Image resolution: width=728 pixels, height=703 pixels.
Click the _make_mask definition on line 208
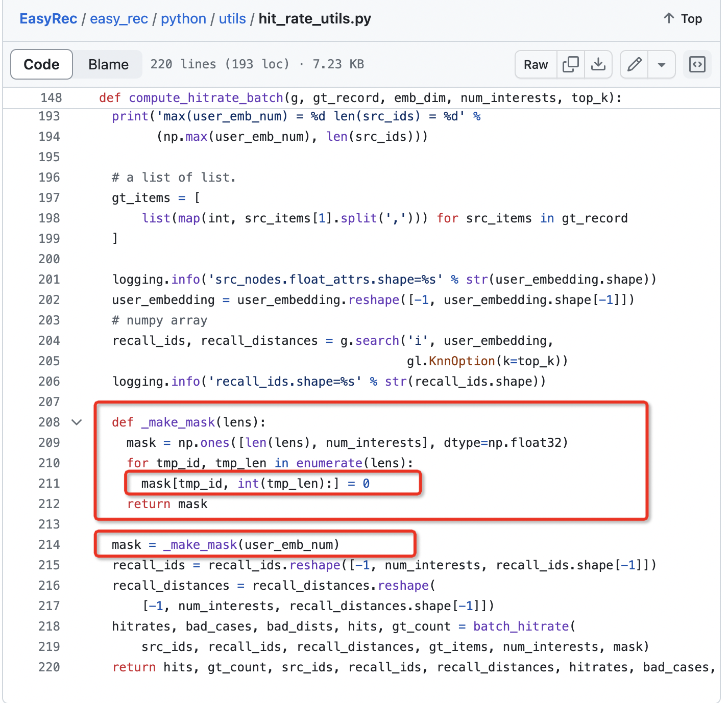pyautogui.click(x=178, y=422)
